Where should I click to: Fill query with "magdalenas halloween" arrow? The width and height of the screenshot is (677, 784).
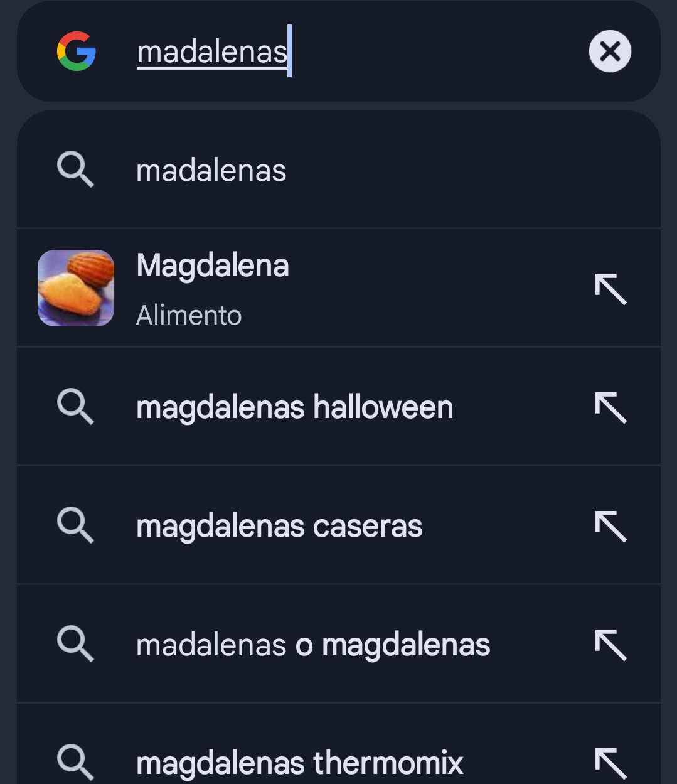[610, 407]
